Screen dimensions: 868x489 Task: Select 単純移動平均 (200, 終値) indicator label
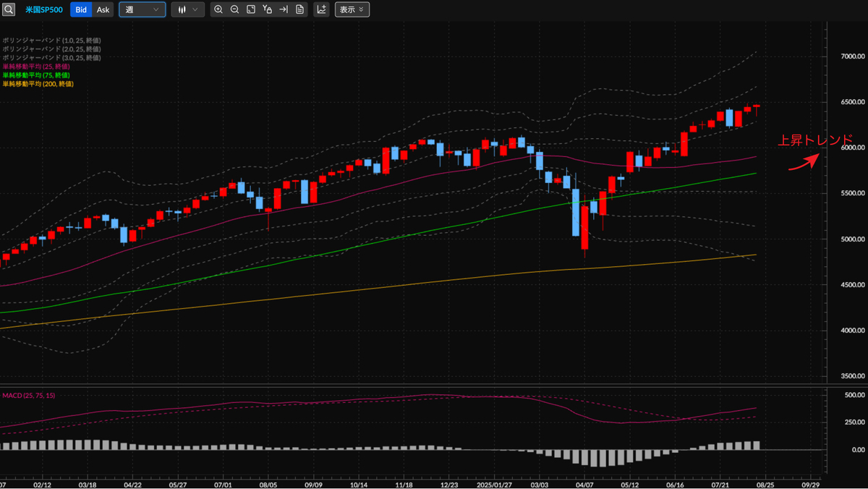[38, 84]
